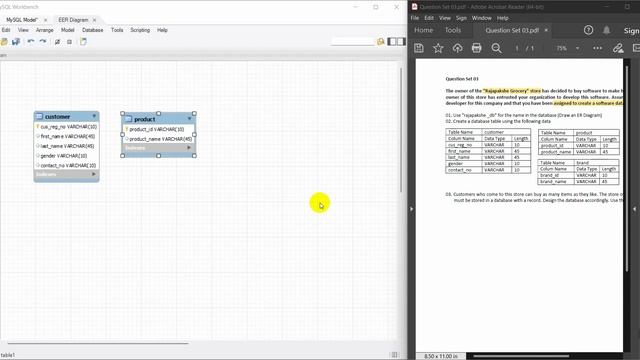This screenshot has width=640, height=360.
Task: Print the PDF with the printer icon
Action: coord(476,48)
